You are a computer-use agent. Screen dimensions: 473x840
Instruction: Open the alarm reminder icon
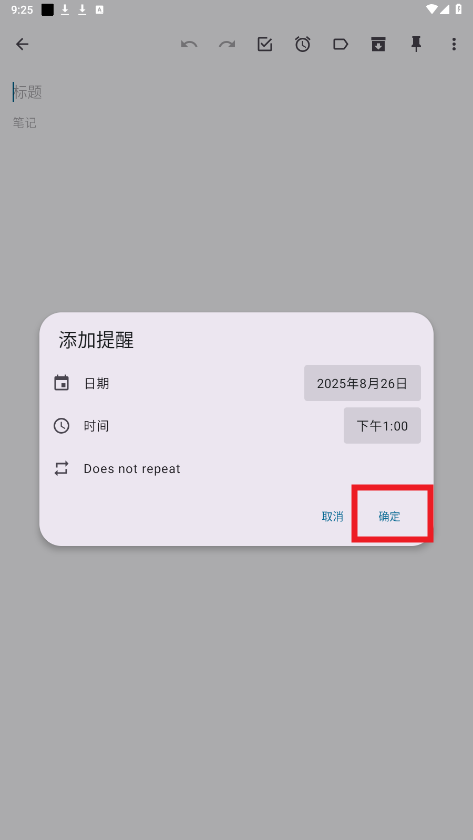(303, 44)
